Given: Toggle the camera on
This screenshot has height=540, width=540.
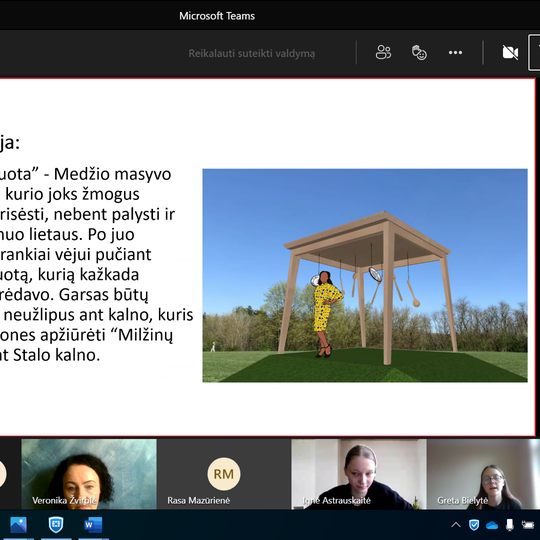Looking at the screenshot, I should [510, 53].
